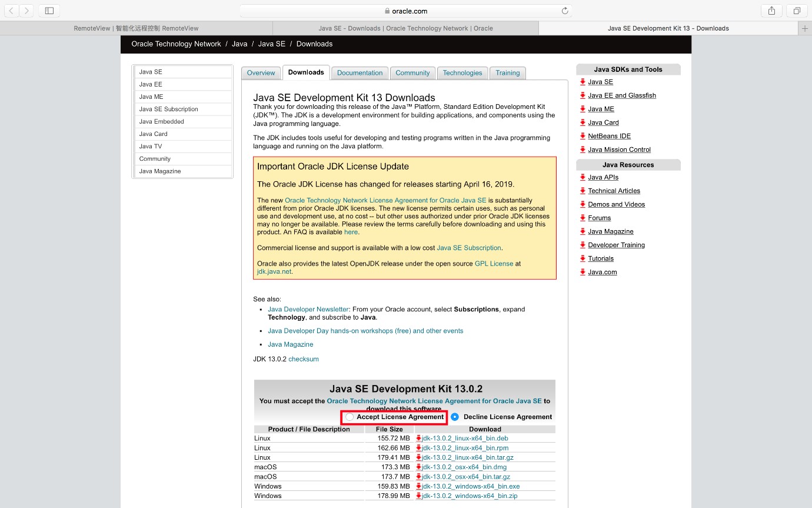Select the Downloads tab
The height and width of the screenshot is (508, 812).
tap(306, 72)
